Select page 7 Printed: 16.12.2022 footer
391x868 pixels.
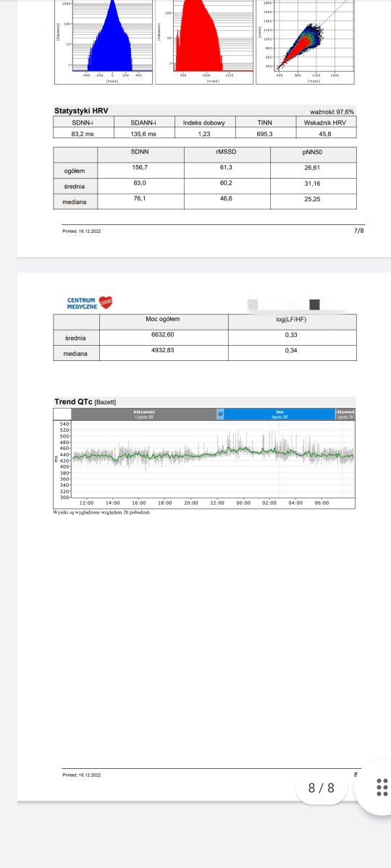(x=82, y=231)
